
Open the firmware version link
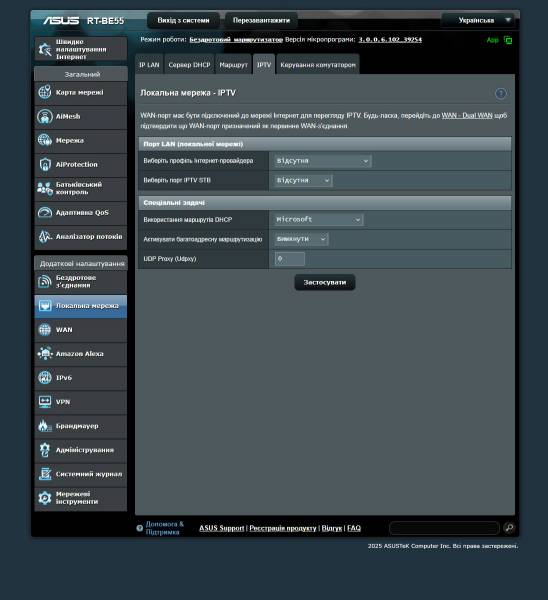390,39
